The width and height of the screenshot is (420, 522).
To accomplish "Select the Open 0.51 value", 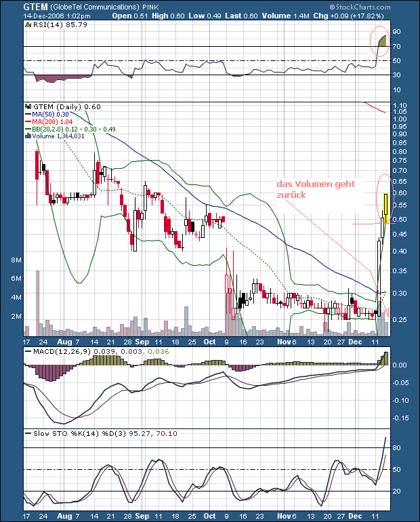I will (x=130, y=16).
